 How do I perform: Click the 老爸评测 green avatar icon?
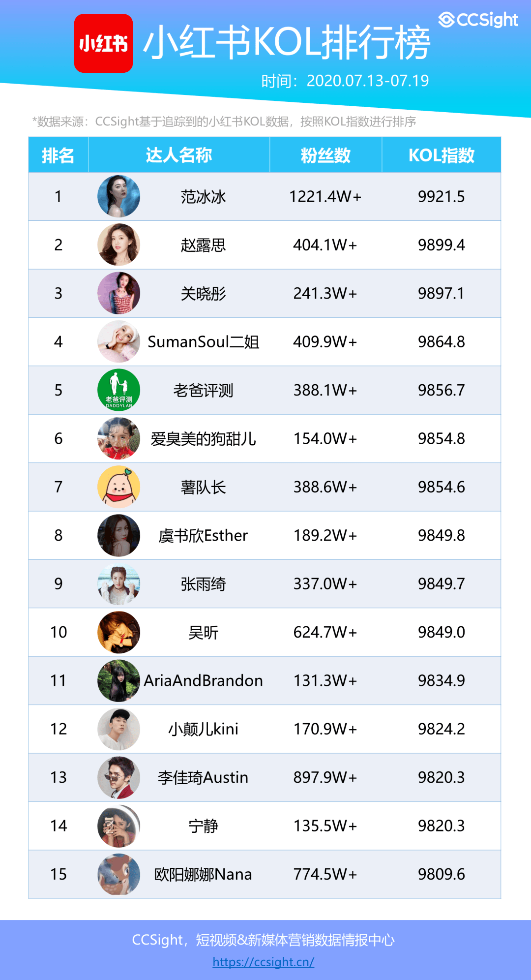point(118,390)
